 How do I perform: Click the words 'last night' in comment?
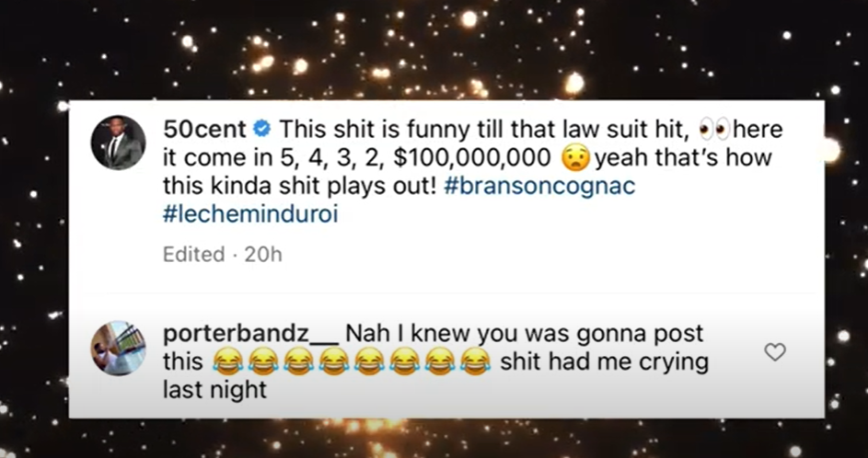click(x=214, y=390)
